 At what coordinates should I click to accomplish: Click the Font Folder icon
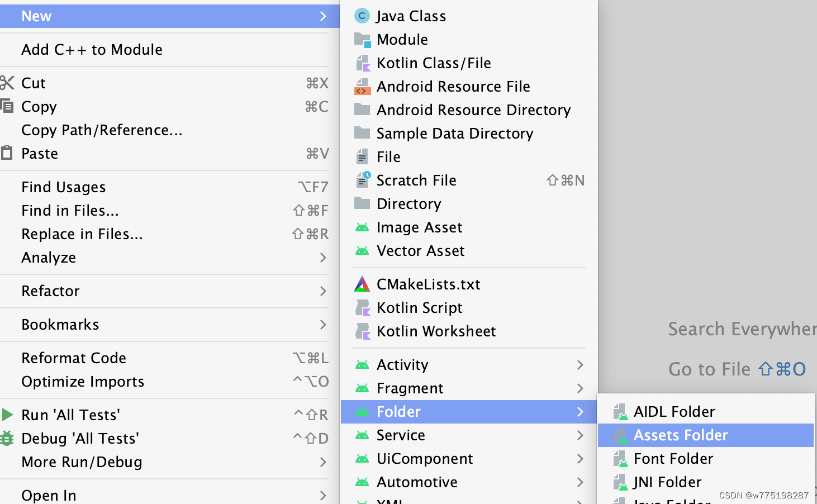coord(620,459)
